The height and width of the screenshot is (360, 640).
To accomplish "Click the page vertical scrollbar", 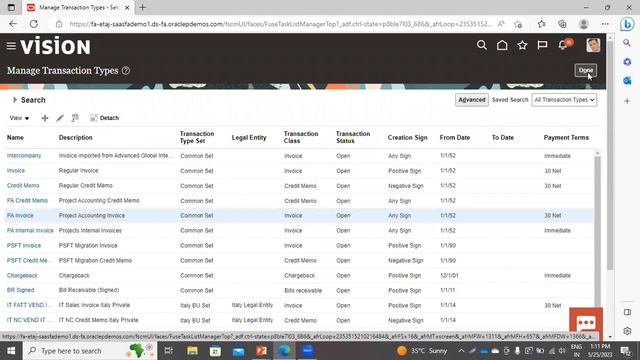I will (610, 155).
